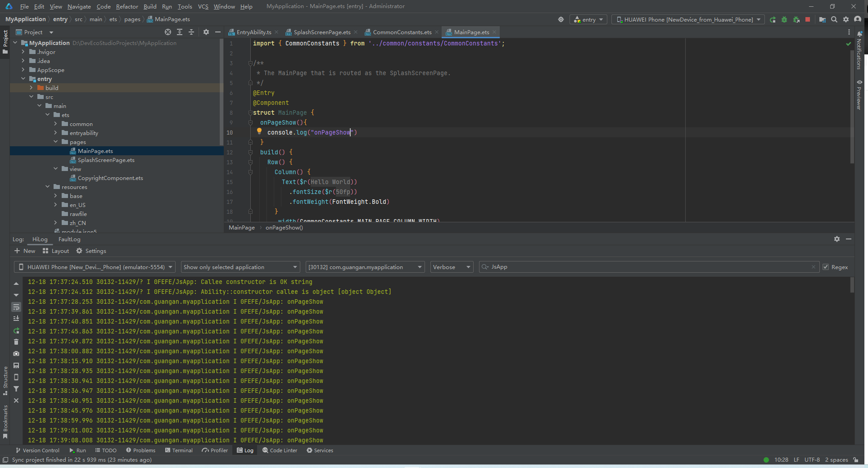Open the Build menu
The image size is (868, 468).
pyautogui.click(x=150, y=6)
